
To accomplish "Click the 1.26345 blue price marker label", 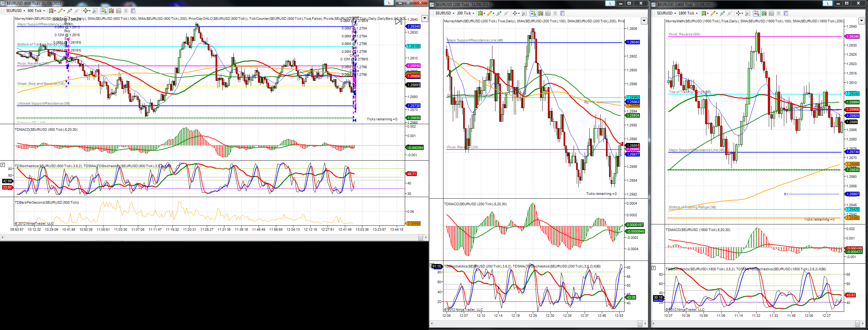I will pos(414,26).
